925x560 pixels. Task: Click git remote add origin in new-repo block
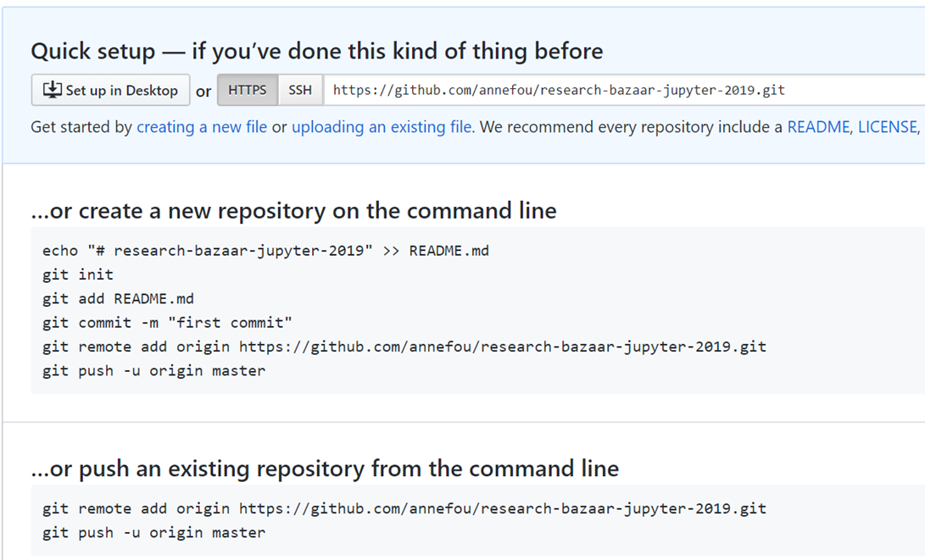(x=404, y=347)
